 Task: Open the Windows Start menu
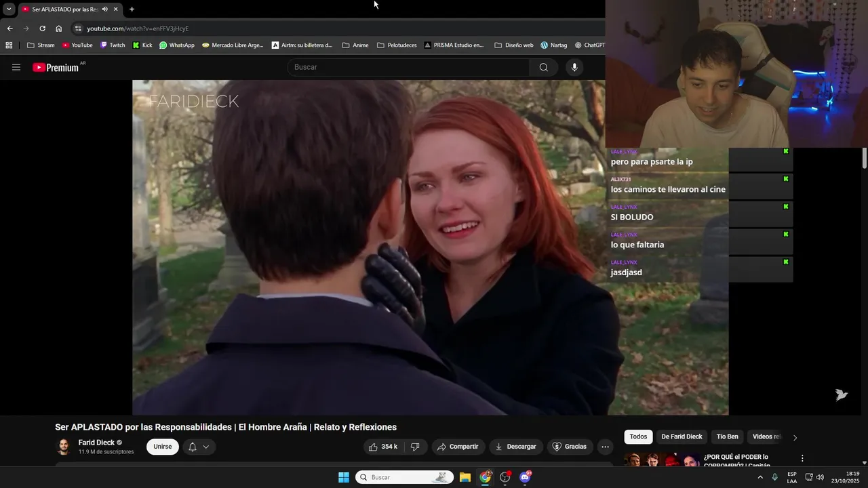(x=344, y=477)
